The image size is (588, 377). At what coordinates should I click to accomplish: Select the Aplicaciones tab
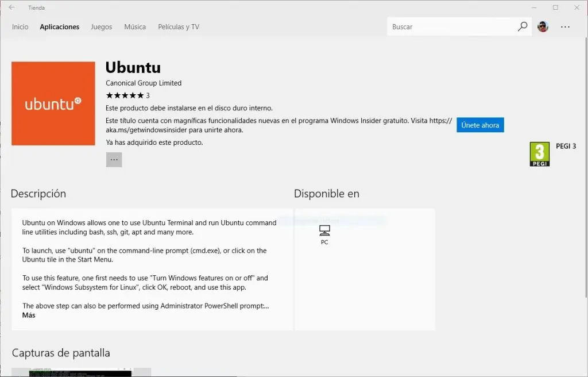click(x=60, y=26)
